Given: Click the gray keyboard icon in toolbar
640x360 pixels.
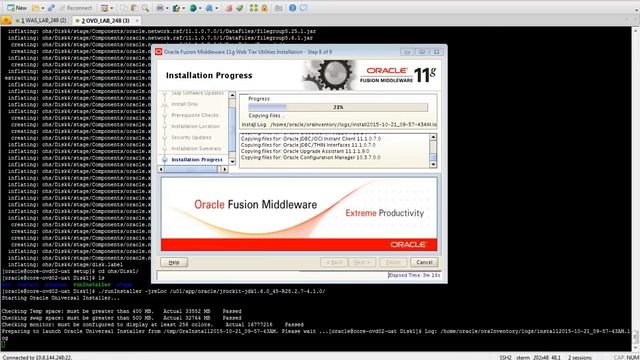Looking at the screenshot, I should click(279, 8).
